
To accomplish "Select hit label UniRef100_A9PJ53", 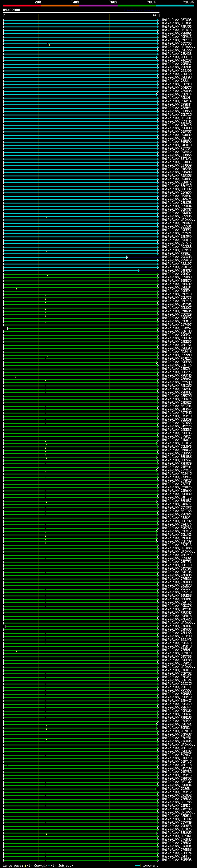I will pos(177,26).
